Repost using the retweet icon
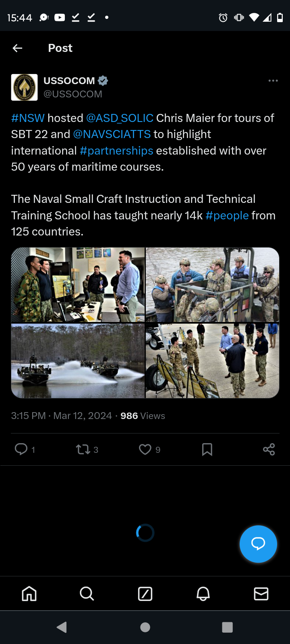Image resolution: width=290 pixels, height=644 pixels. click(x=83, y=449)
